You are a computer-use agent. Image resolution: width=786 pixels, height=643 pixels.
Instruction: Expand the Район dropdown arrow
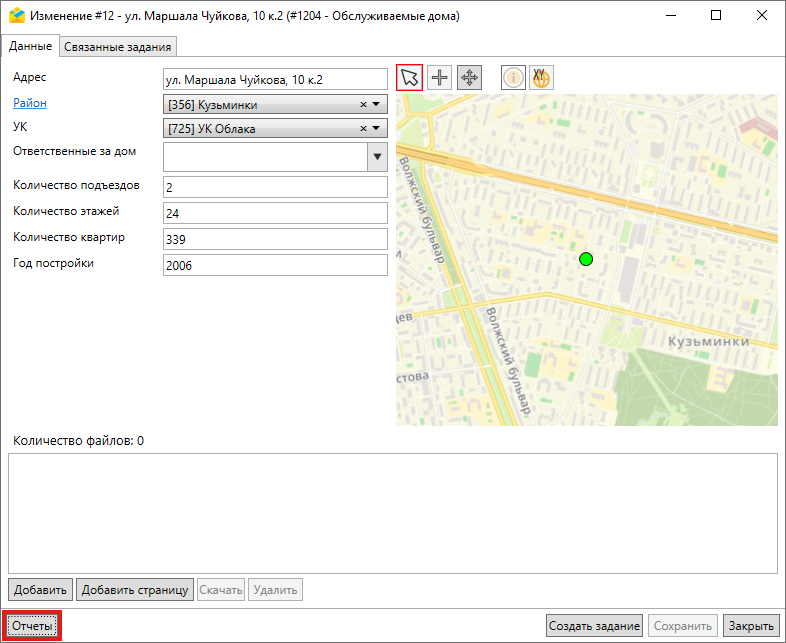(377, 104)
